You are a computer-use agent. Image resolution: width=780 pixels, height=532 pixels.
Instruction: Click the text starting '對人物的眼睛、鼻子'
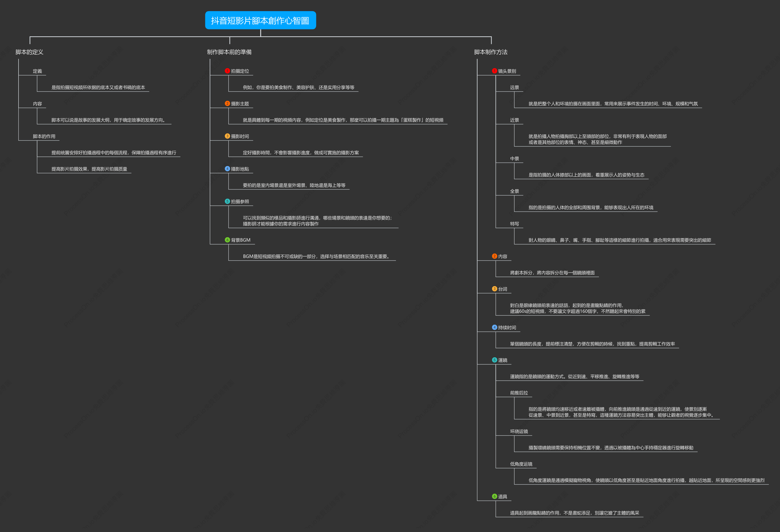619,240
